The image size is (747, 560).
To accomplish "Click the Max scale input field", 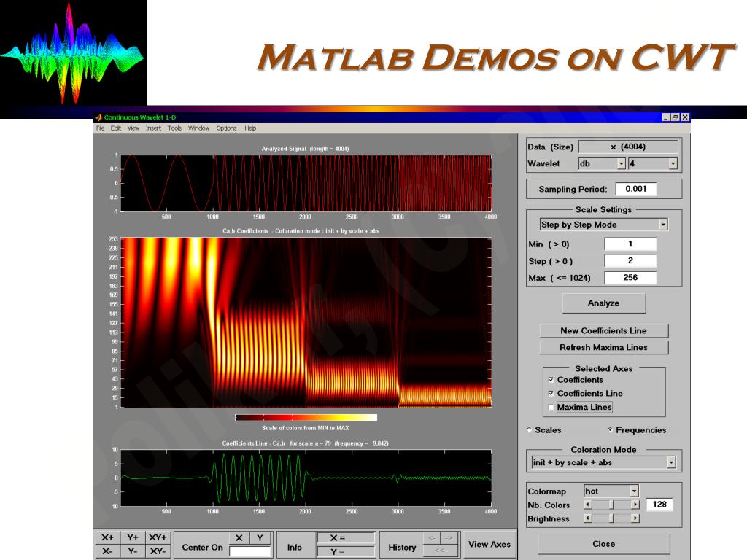I will (630, 278).
